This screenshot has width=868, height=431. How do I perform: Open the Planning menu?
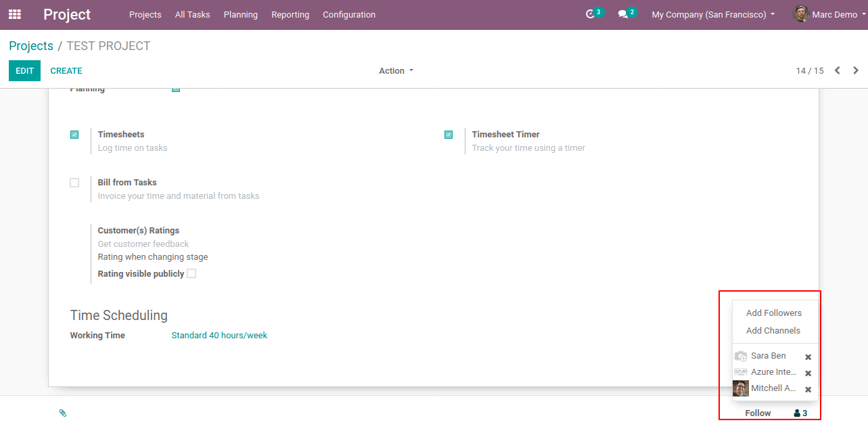pos(240,14)
